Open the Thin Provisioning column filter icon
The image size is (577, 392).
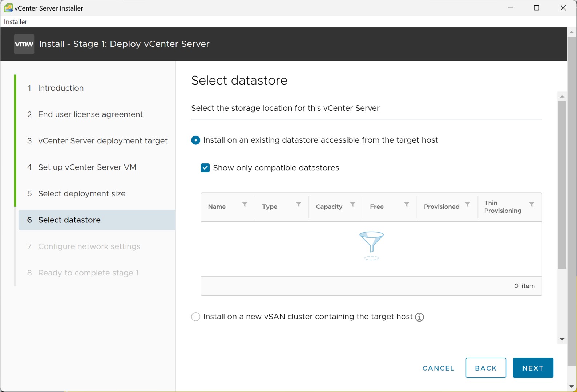click(532, 204)
